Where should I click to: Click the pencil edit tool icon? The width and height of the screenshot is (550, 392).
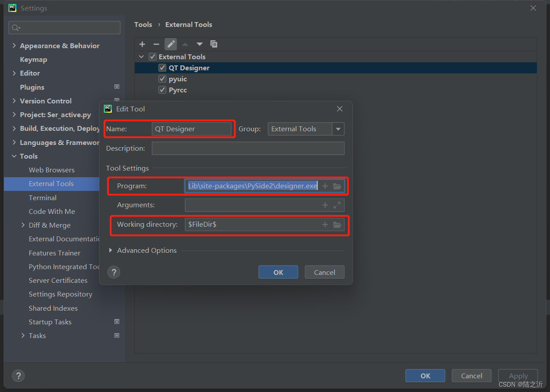tap(171, 44)
